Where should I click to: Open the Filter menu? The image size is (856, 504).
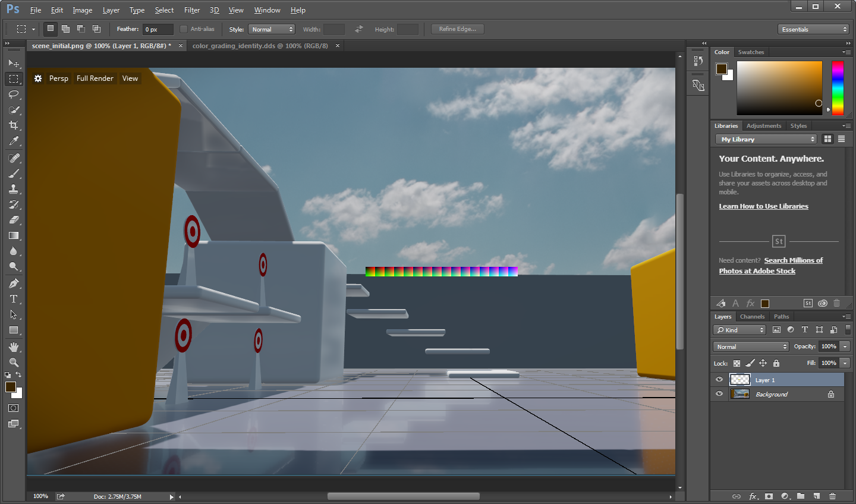click(x=191, y=10)
